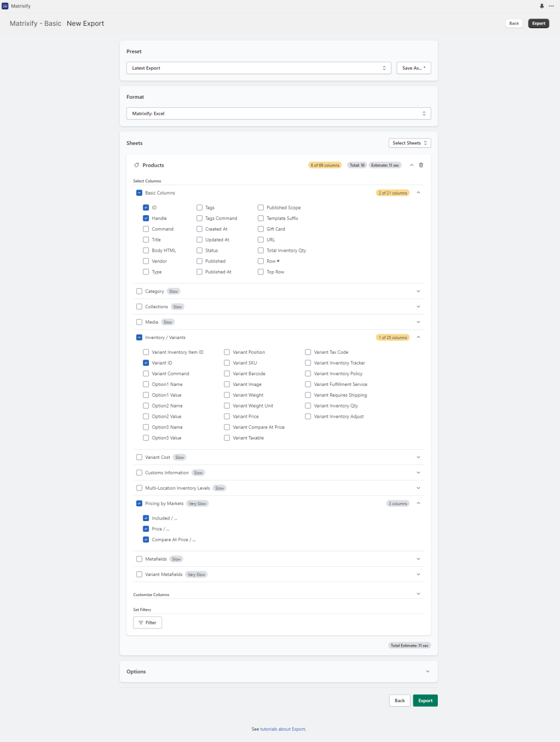The height and width of the screenshot is (742, 560).
Task: Open the notification bell icon
Action: coord(541,6)
